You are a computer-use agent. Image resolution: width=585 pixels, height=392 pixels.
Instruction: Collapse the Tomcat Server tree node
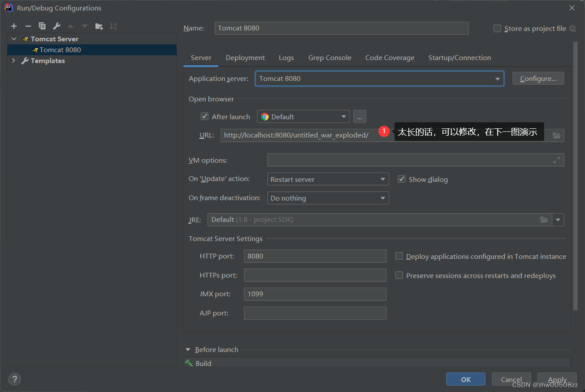[14, 39]
